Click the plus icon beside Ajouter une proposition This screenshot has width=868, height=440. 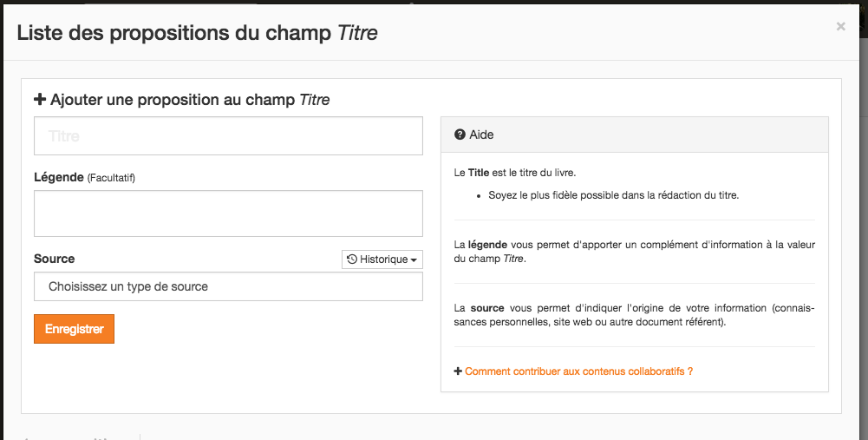39,100
